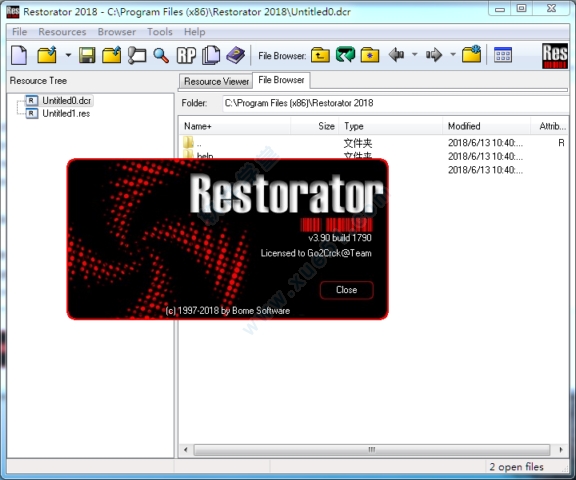Sort by Type column header
The image size is (576, 480).
391,126
